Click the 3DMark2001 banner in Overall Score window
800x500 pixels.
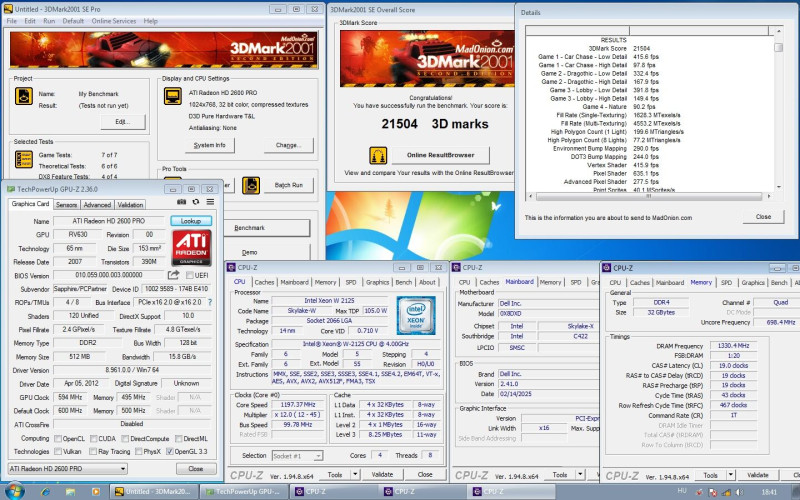tap(427, 58)
